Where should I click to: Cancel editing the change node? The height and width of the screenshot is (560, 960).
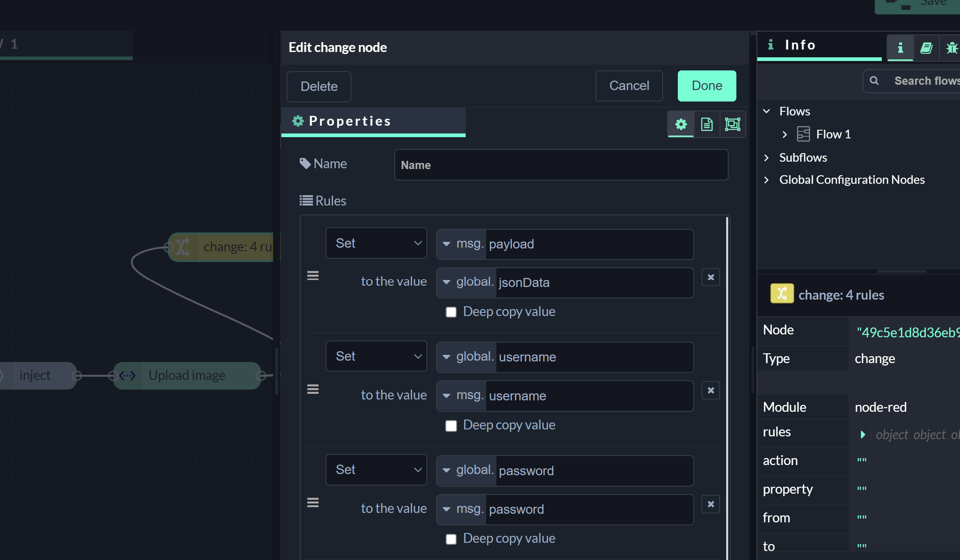(629, 86)
